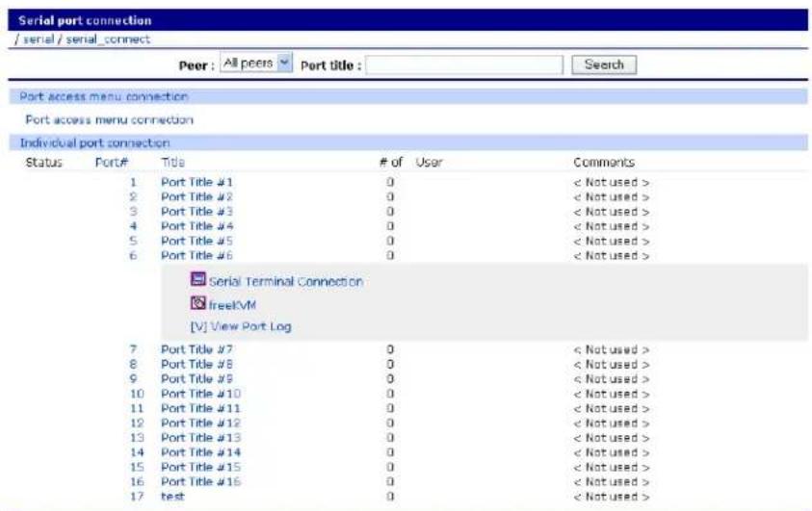Click the freeKVM icon
The width and height of the screenshot is (812, 511).
(197, 302)
